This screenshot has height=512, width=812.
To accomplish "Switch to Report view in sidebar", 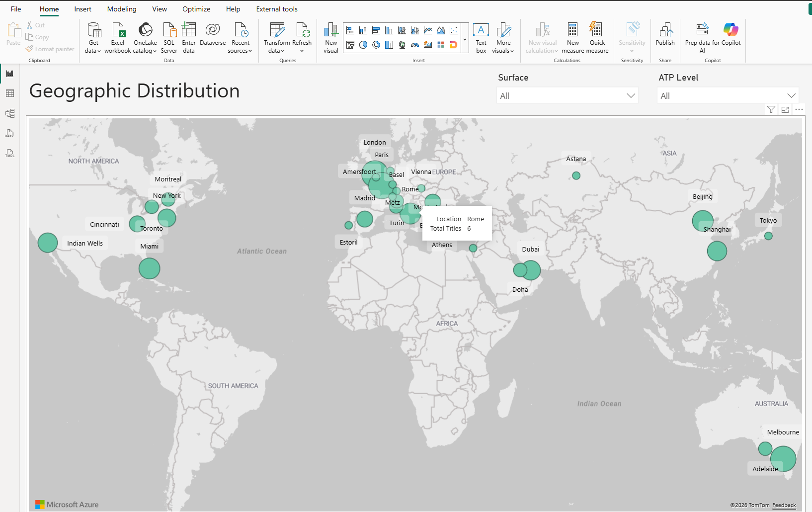I will 10,74.
